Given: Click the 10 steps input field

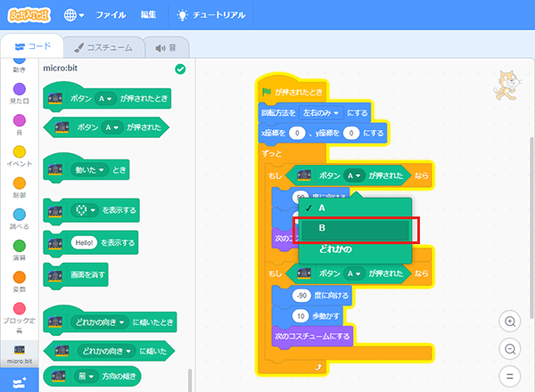Looking at the screenshot, I should 300,316.
